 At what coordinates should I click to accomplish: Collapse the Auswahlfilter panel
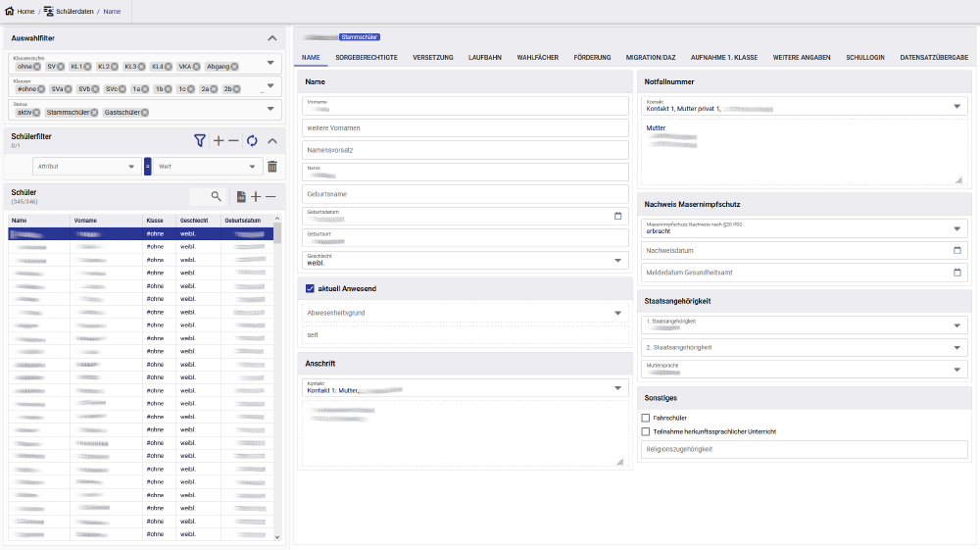(272, 38)
